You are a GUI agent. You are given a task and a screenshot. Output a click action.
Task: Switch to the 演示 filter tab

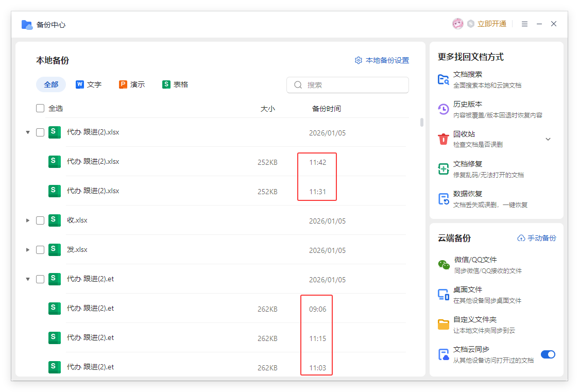[132, 84]
